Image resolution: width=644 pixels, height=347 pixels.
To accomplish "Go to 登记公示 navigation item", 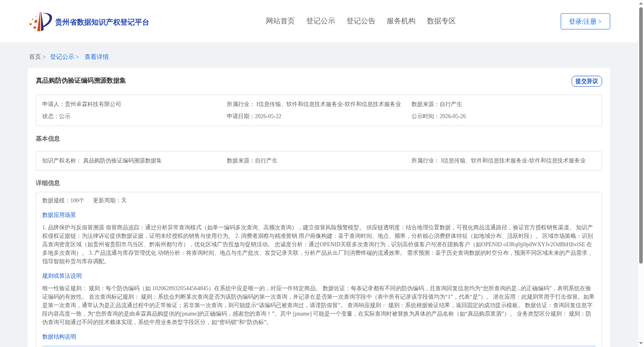I will (x=320, y=21).
